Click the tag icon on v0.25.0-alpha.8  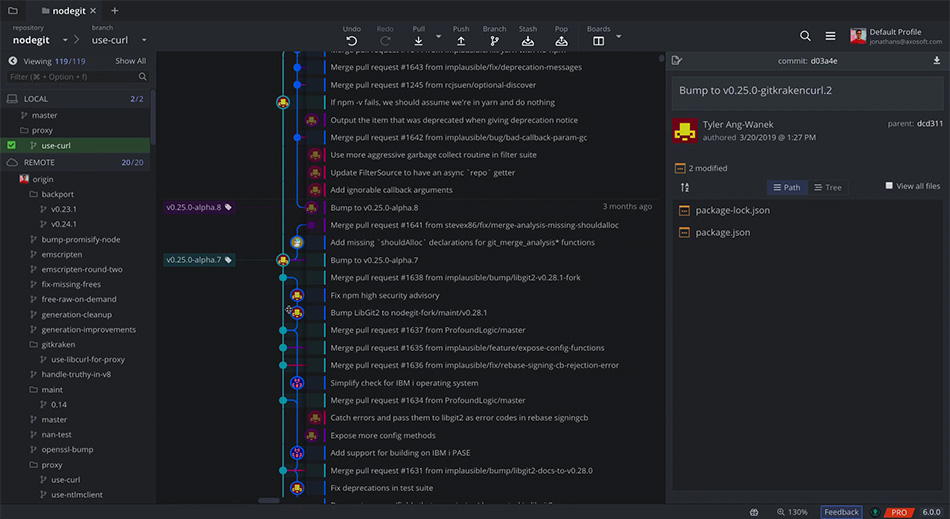[x=228, y=207]
